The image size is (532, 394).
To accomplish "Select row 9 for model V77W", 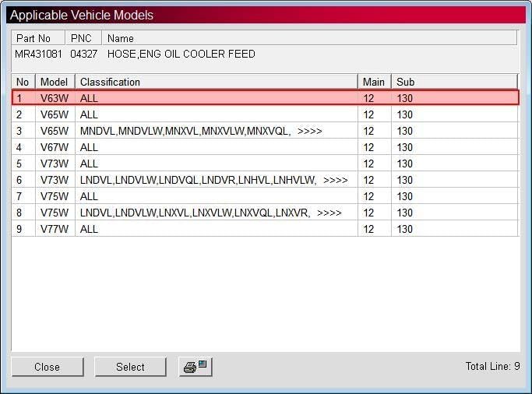I will coord(266,229).
